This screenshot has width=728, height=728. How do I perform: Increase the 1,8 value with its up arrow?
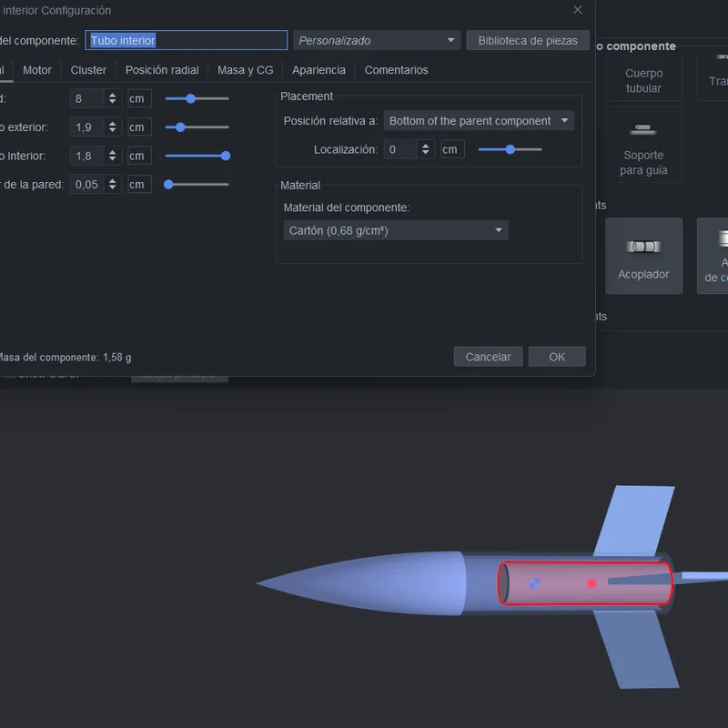(x=112, y=152)
